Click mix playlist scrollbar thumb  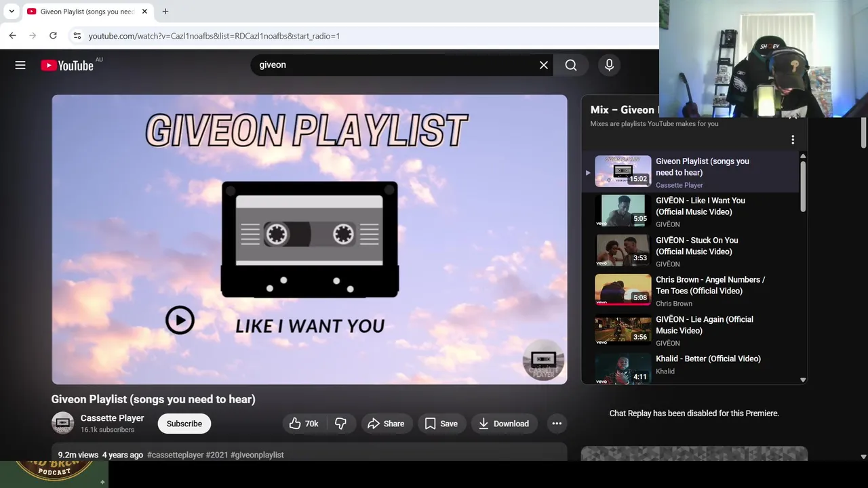[803, 186]
